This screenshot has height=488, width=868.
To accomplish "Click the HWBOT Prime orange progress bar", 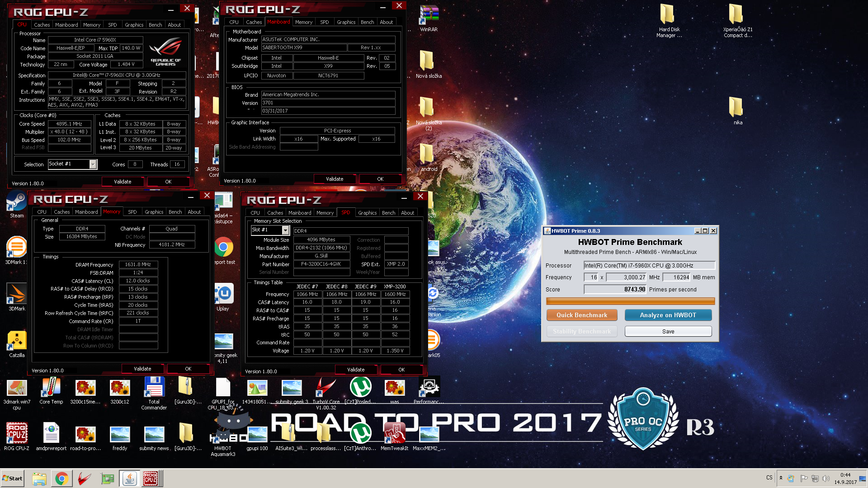I will [630, 301].
